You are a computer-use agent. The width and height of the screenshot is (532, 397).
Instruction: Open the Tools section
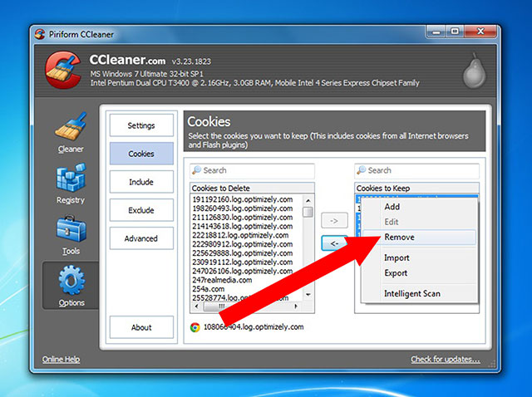71,235
